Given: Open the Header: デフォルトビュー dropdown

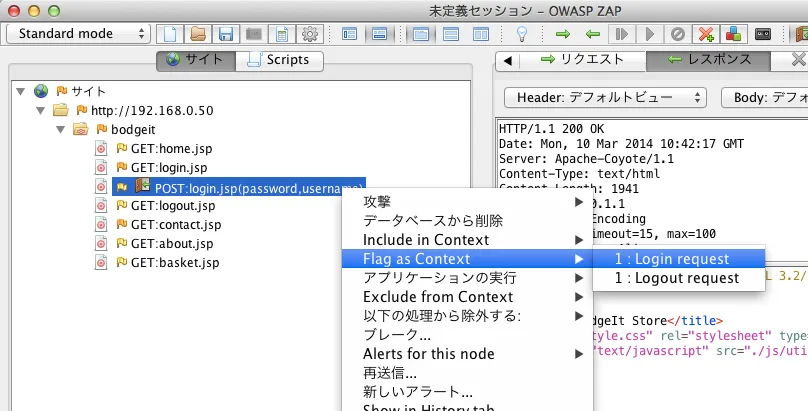Looking at the screenshot, I should (x=605, y=97).
